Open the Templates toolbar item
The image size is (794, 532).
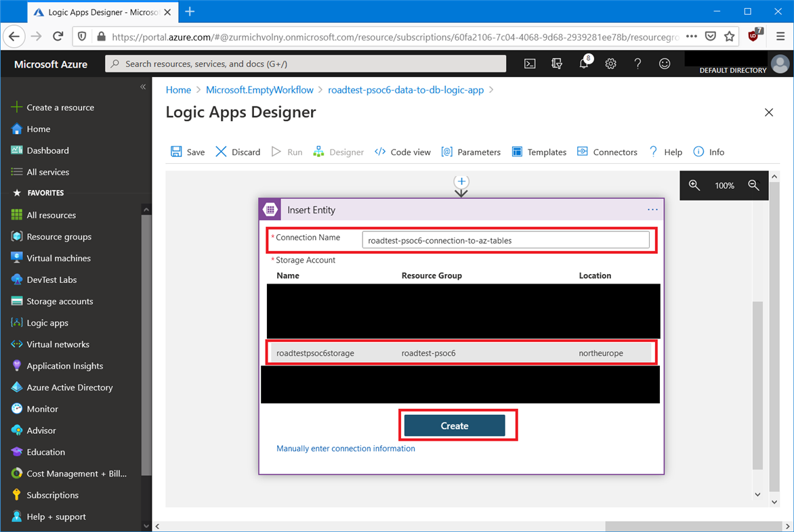point(539,152)
